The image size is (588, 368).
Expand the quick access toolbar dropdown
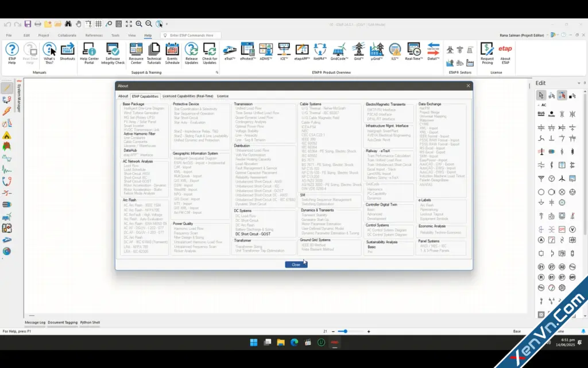click(x=167, y=24)
